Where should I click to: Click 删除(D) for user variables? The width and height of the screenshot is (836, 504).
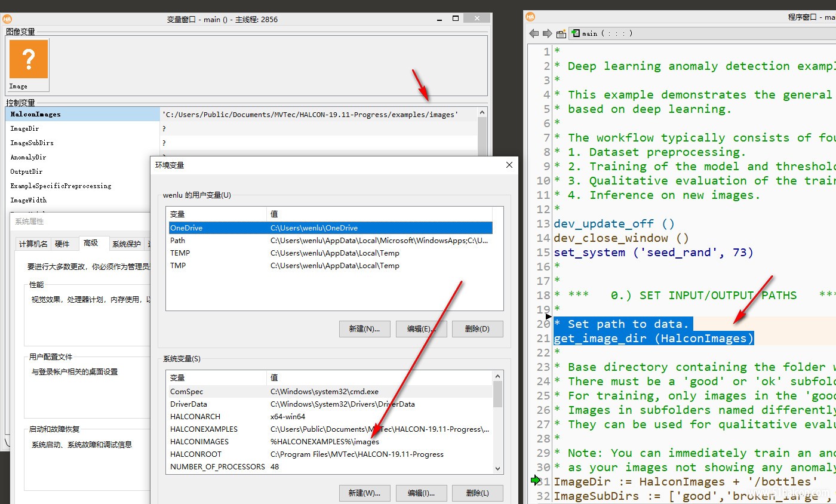pyautogui.click(x=477, y=329)
